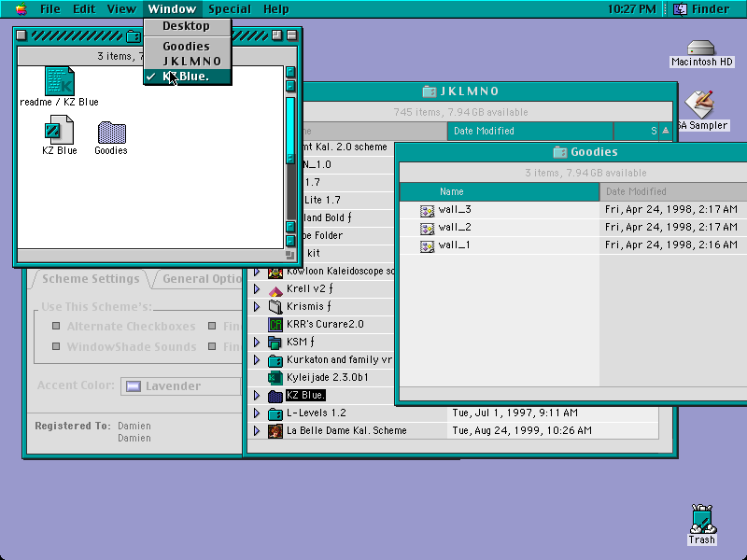Click the file name "wall_2"
The height and width of the screenshot is (560, 747).
click(x=455, y=227)
